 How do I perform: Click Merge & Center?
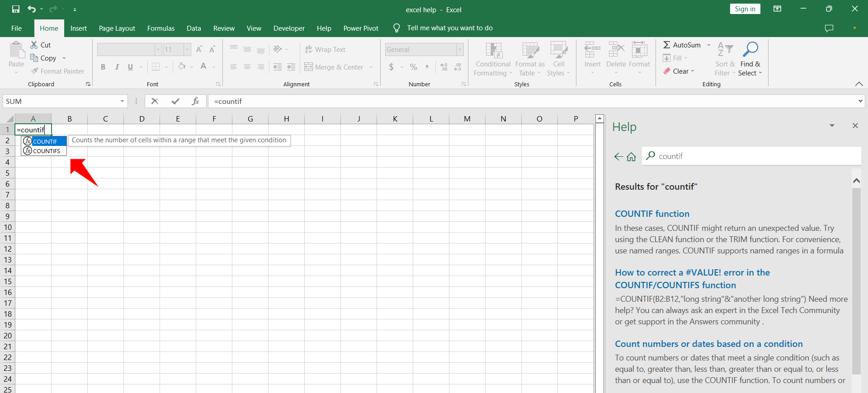click(334, 67)
